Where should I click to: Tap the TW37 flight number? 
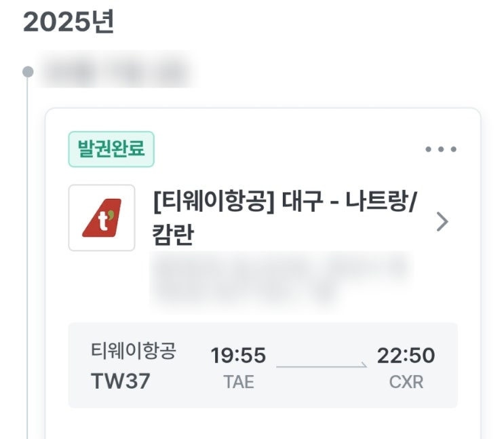(120, 381)
